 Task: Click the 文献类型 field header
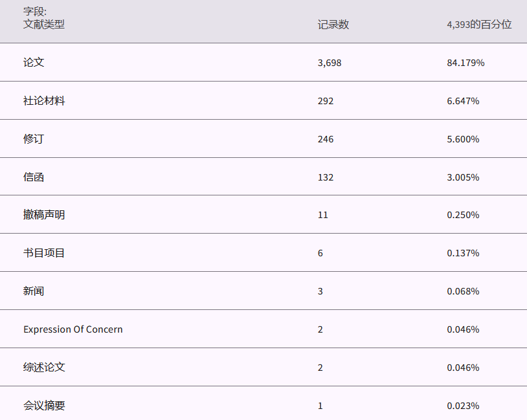point(44,25)
